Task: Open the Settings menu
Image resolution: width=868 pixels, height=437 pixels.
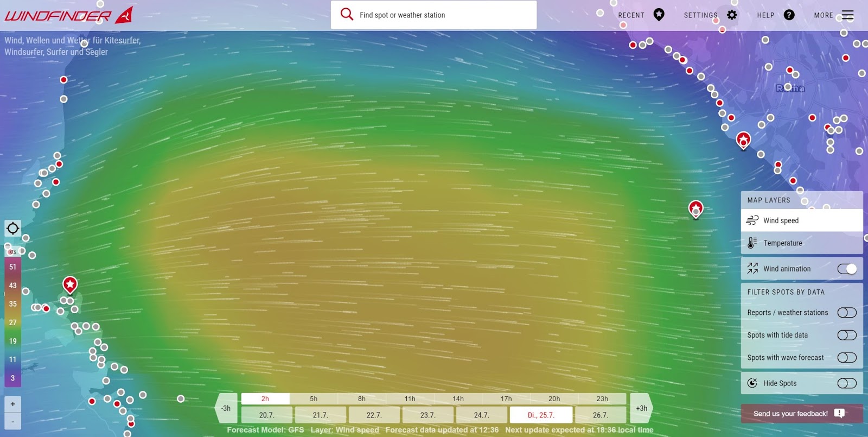Action: [710, 15]
